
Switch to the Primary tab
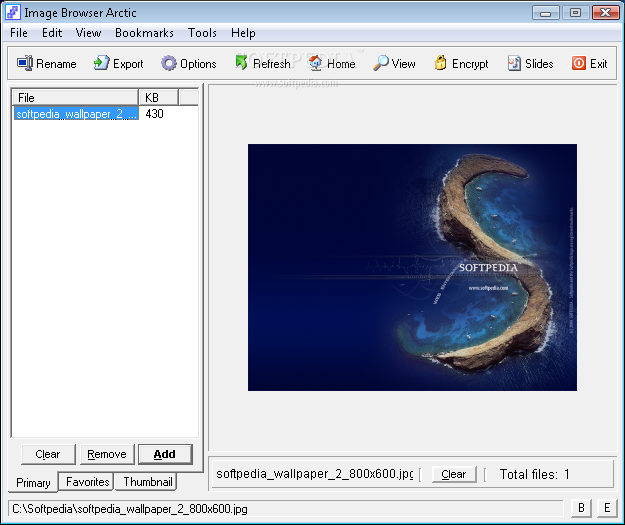[33, 482]
